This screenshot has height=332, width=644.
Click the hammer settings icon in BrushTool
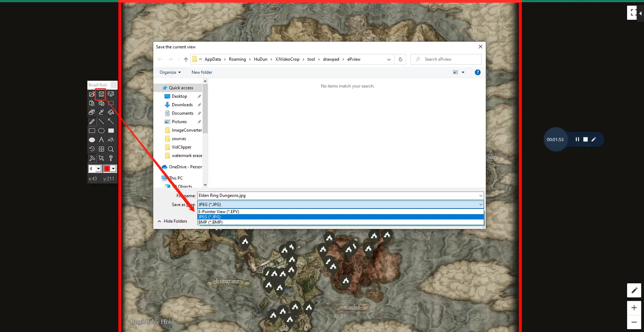92,158
